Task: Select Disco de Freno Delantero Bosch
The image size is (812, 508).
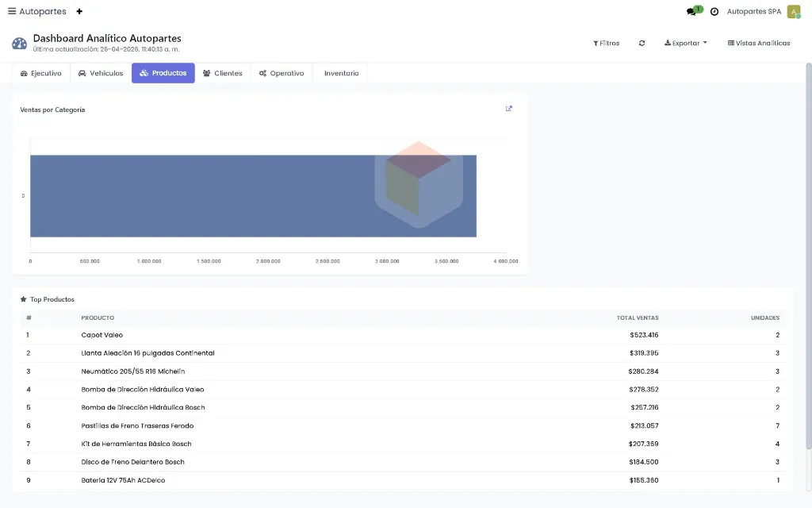Action: click(x=403, y=462)
